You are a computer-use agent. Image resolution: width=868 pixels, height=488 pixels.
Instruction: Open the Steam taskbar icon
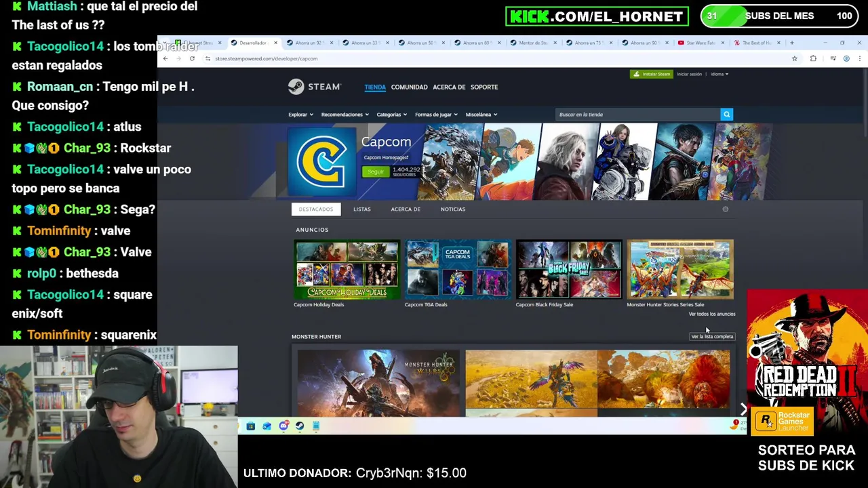[300, 426]
